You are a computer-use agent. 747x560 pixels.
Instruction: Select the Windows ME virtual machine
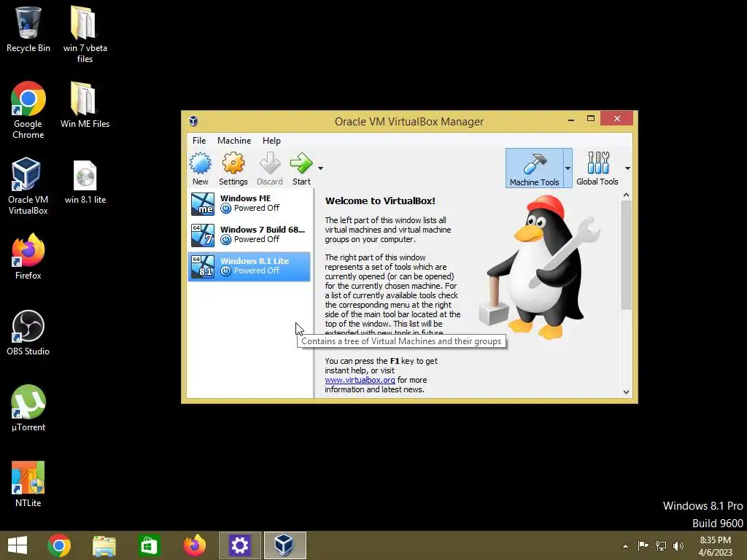[x=249, y=203]
